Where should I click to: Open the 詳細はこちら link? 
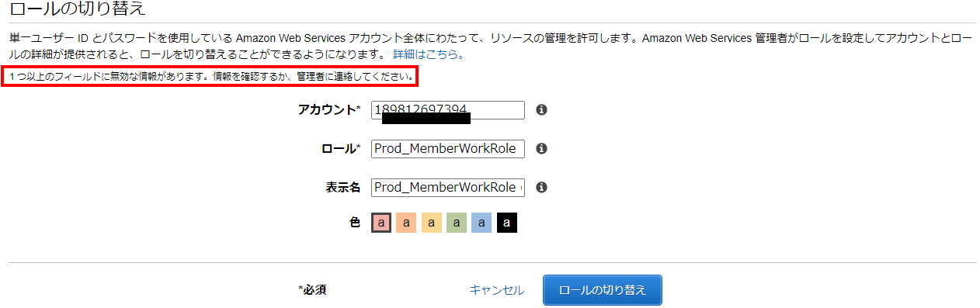(429, 55)
